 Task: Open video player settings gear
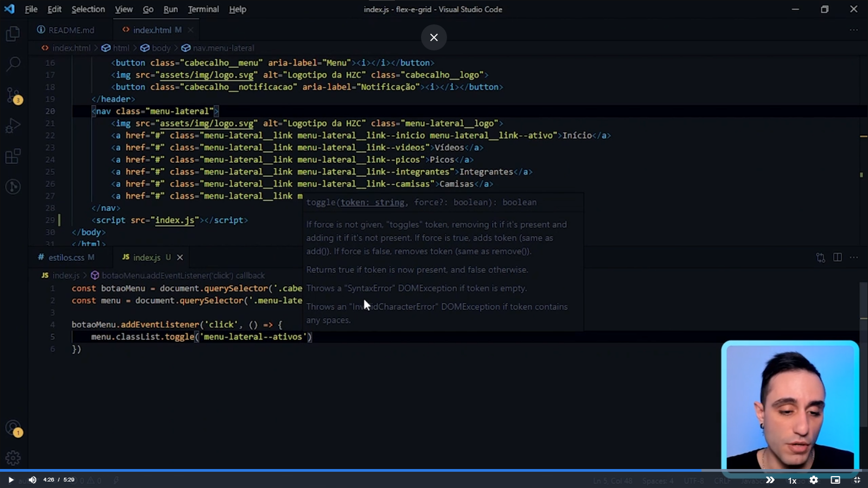(x=814, y=480)
